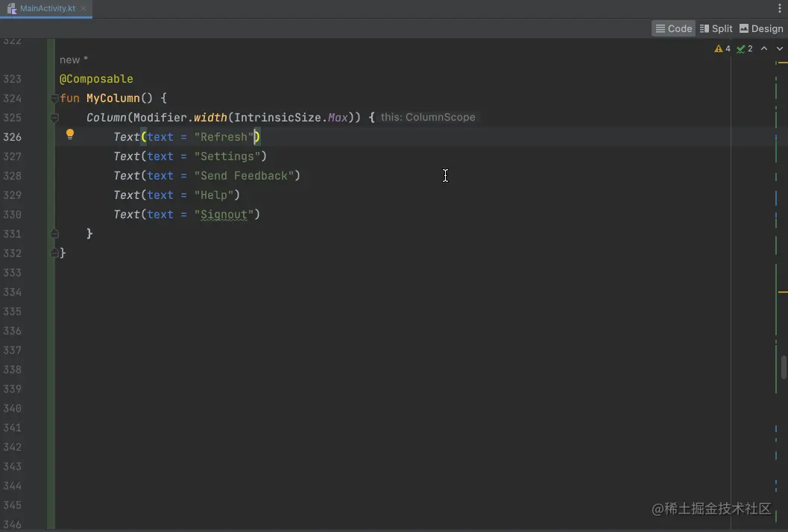Open the MainActivity.kt editor tab
The image size is (788, 532).
click(47, 8)
